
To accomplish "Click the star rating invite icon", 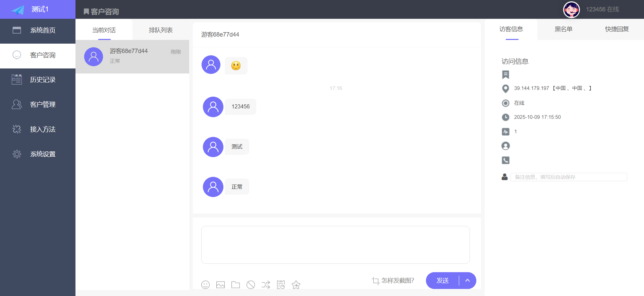I will pyautogui.click(x=296, y=285).
